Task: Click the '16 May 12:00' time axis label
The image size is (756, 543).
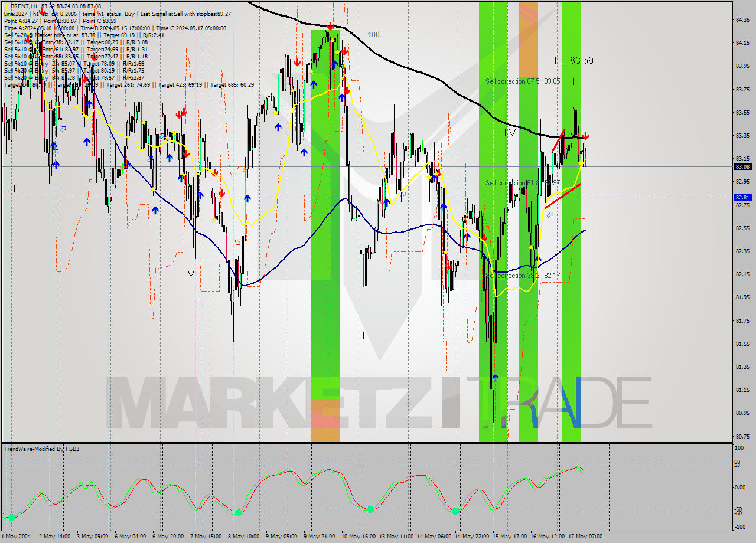Action: [547, 537]
